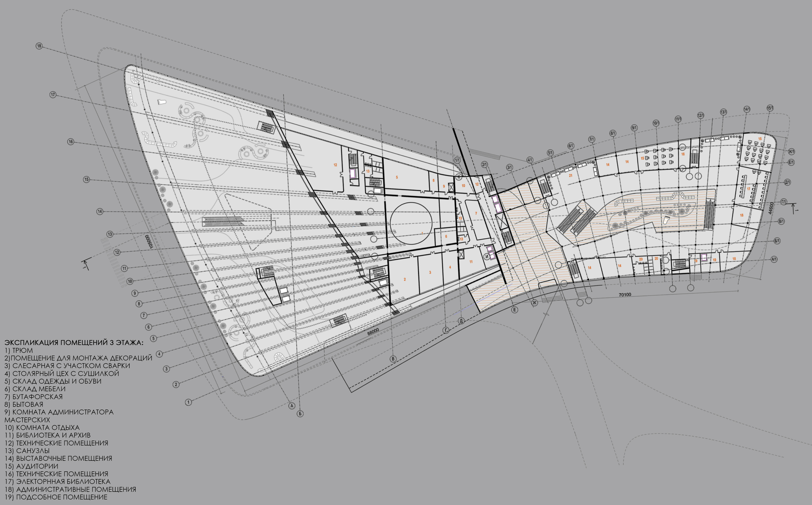The width and height of the screenshot is (812, 505).
Task: Select axis bubble А/1 on right side
Action: (x=774, y=259)
